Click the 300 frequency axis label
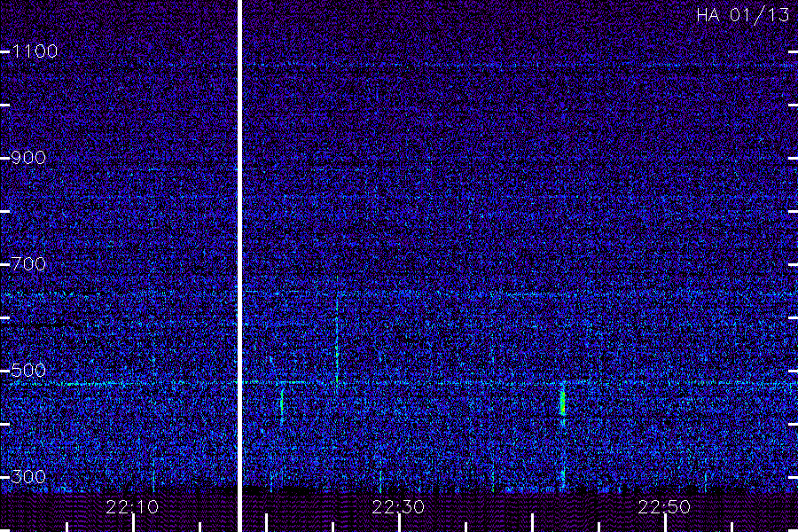The image size is (798, 532). coord(28,476)
